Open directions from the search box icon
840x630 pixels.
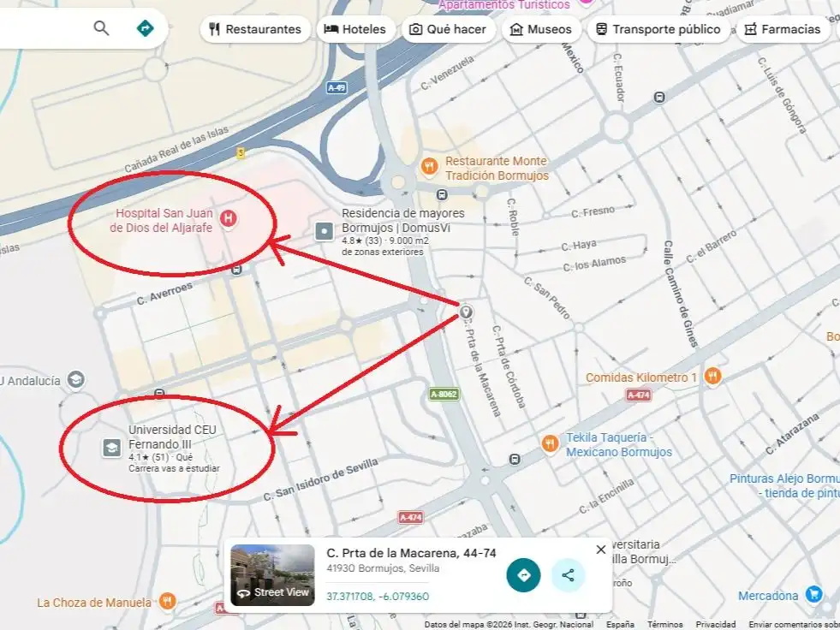click(x=146, y=28)
